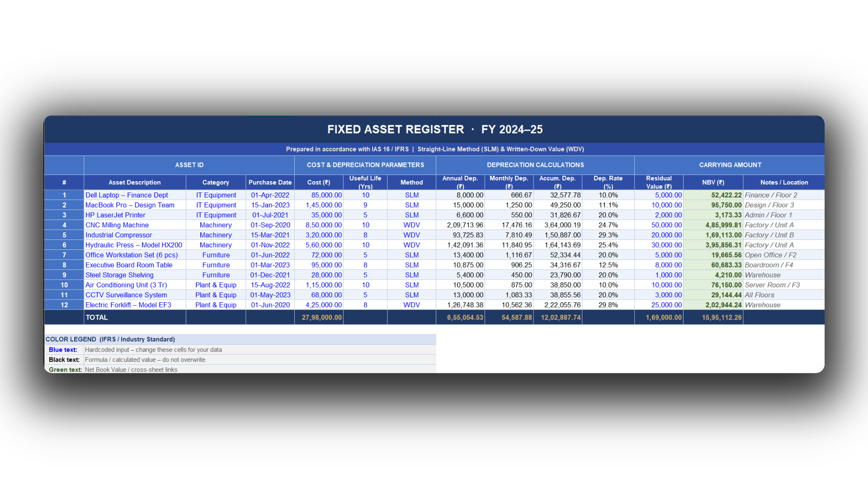Select the 'Purchase Date' column header
Screen dimensions: 868x488
[270, 183]
